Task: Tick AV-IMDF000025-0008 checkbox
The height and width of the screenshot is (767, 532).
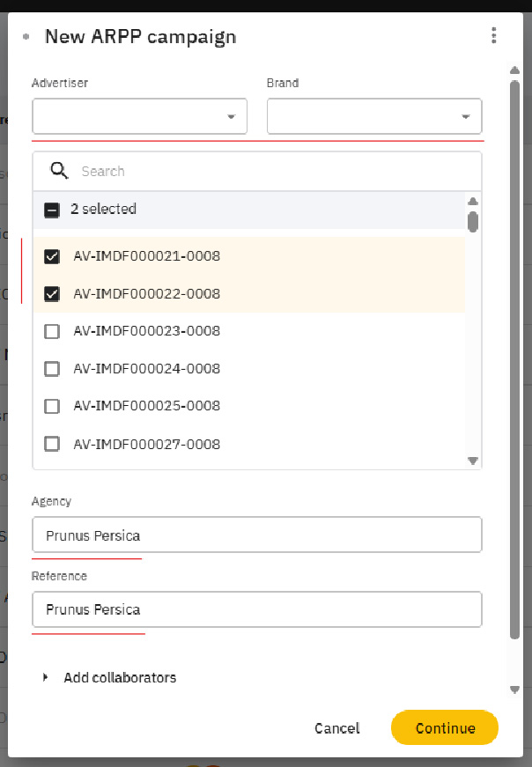Action: pyautogui.click(x=52, y=406)
